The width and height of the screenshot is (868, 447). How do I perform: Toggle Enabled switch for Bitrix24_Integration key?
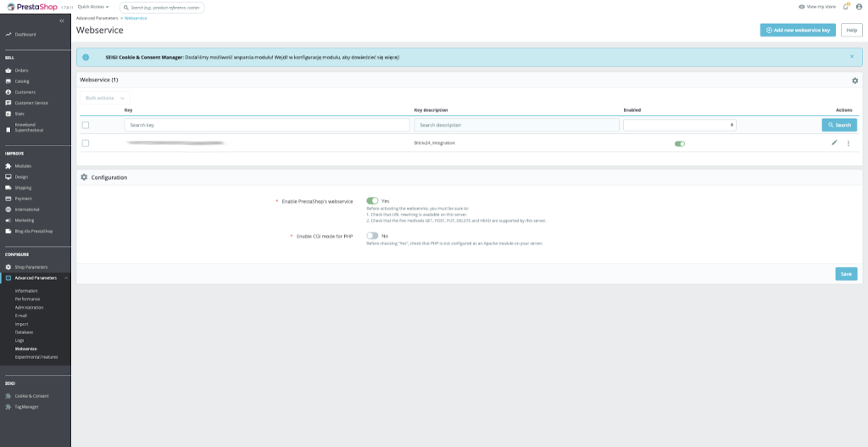680,143
